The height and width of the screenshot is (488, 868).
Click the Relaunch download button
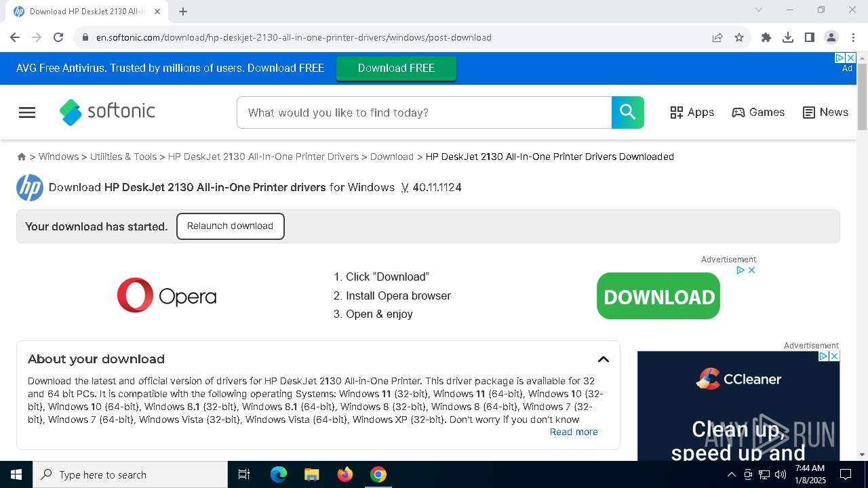point(231,226)
